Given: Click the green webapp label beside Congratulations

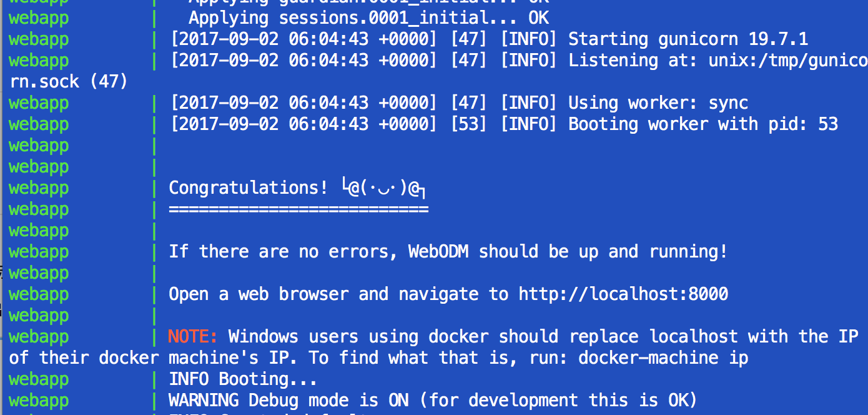Looking at the screenshot, I should [39, 188].
